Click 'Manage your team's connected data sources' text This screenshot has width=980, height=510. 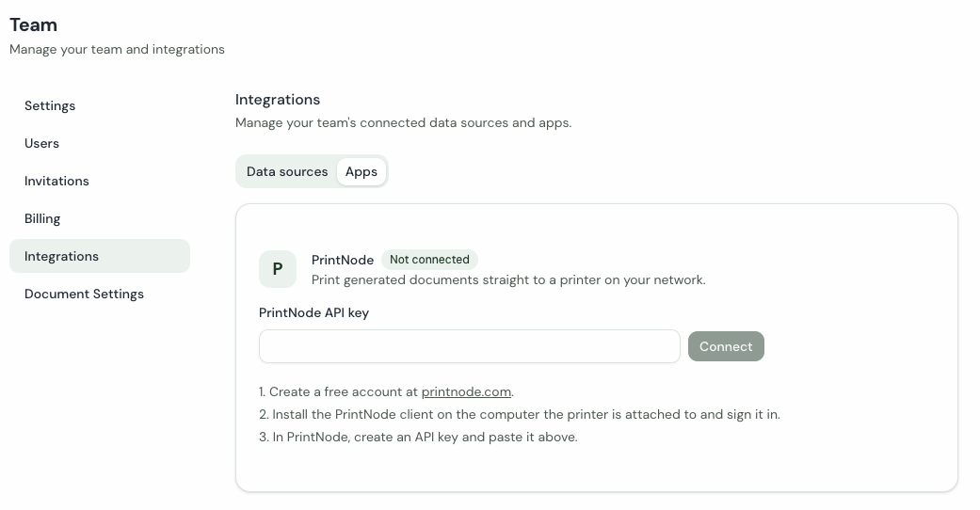[403, 122]
